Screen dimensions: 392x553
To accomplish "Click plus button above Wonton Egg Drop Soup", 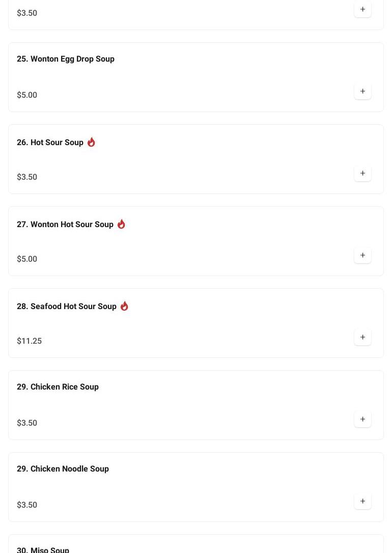I will (362, 10).
